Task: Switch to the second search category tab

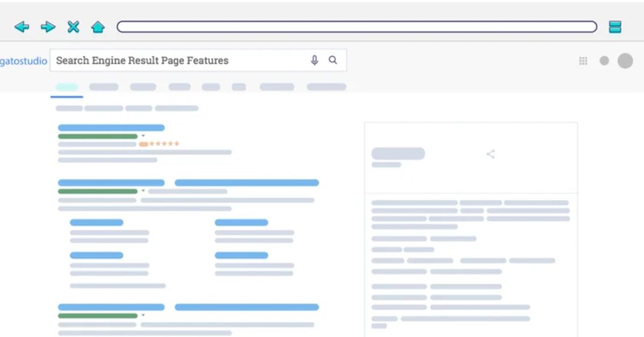Action: (x=104, y=87)
